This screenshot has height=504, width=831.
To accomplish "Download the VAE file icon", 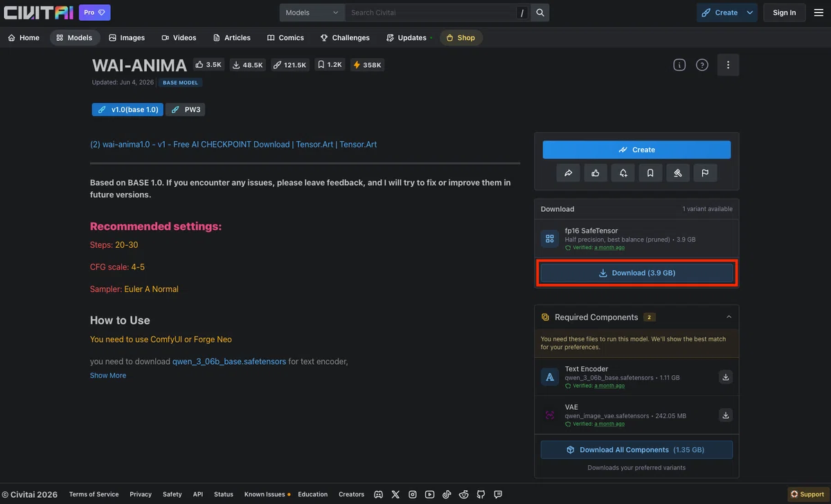I will pyautogui.click(x=726, y=415).
